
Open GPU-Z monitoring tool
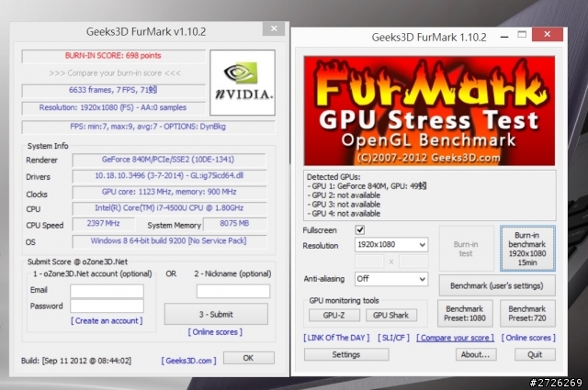(334, 316)
